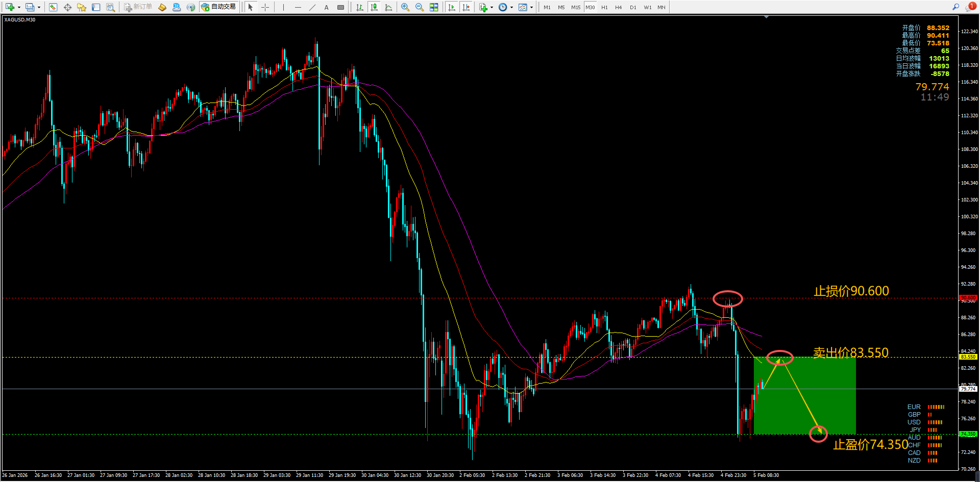Click the 新订单 new order button
The image size is (980, 482).
[138, 7]
